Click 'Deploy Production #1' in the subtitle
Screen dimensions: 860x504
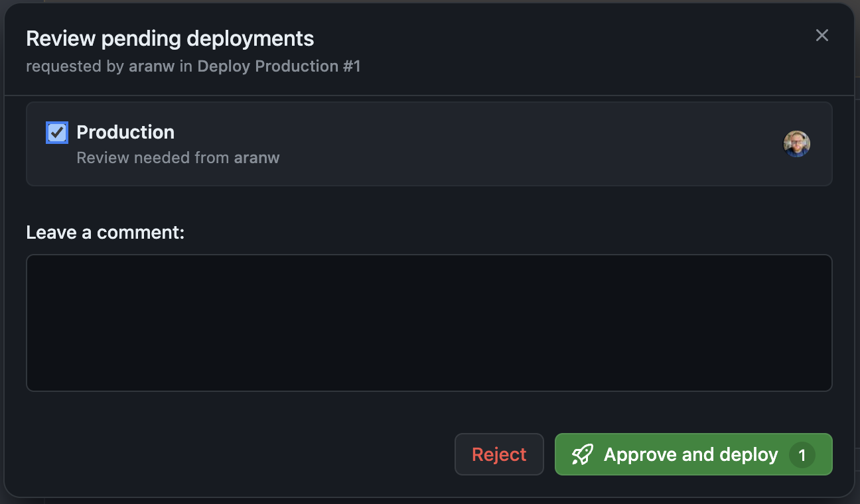(x=279, y=66)
